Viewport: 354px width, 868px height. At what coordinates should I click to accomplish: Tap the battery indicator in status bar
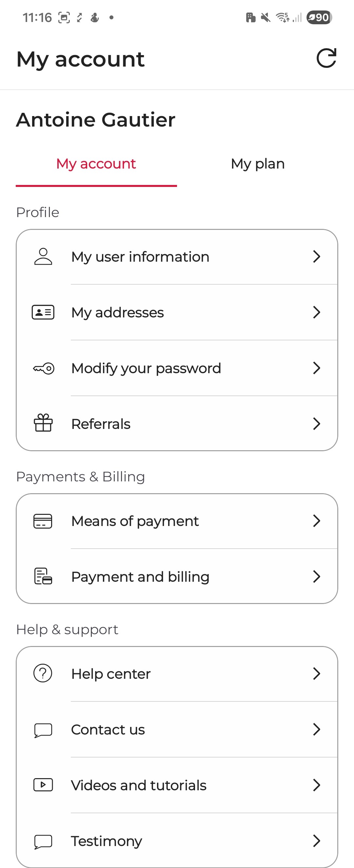[319, 17]
